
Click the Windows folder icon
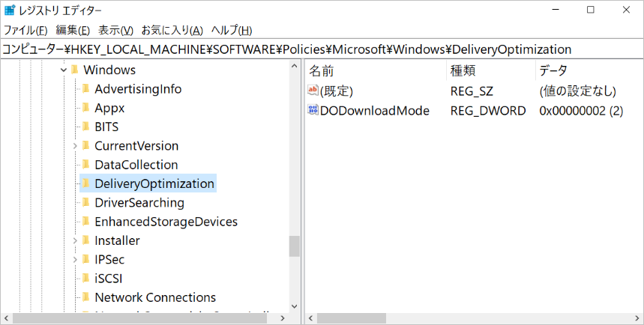coord(74,70)
